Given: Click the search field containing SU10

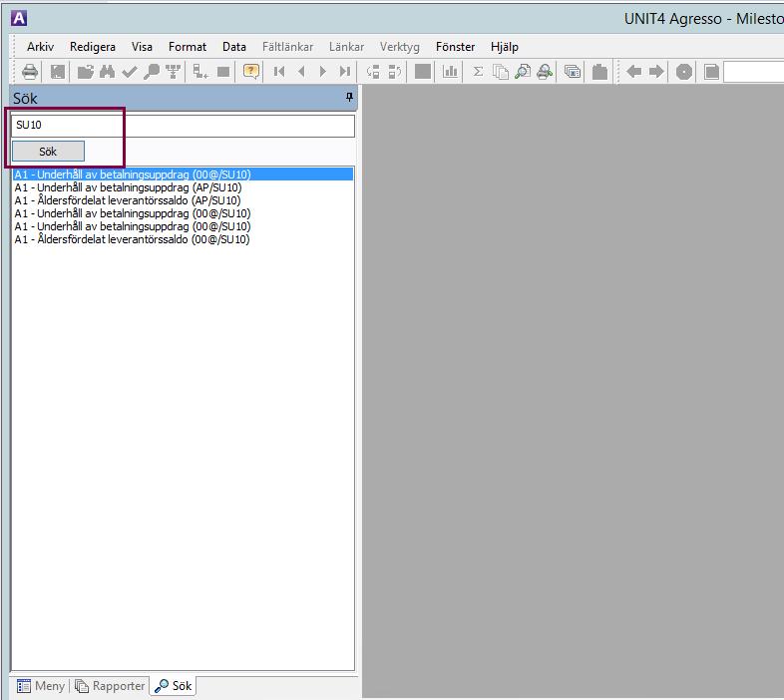Looking at the screenshot, I should (183, 126).
